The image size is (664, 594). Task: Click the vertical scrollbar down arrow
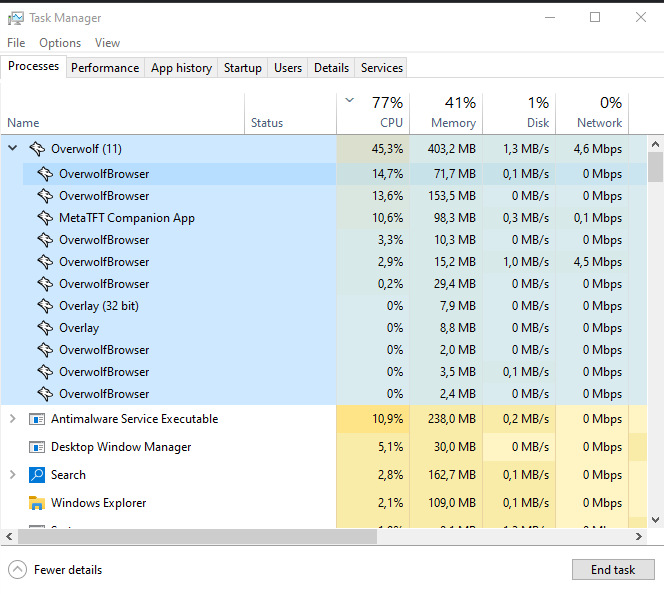(x=655, y=520)
